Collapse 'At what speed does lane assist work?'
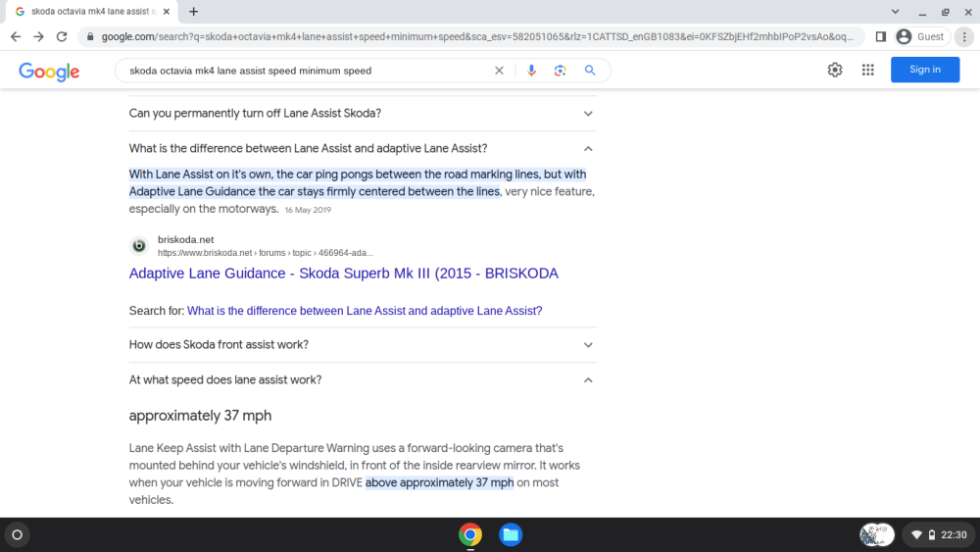Screen dimensions: 980x552 pyautogui.click(x=363, y=379)
